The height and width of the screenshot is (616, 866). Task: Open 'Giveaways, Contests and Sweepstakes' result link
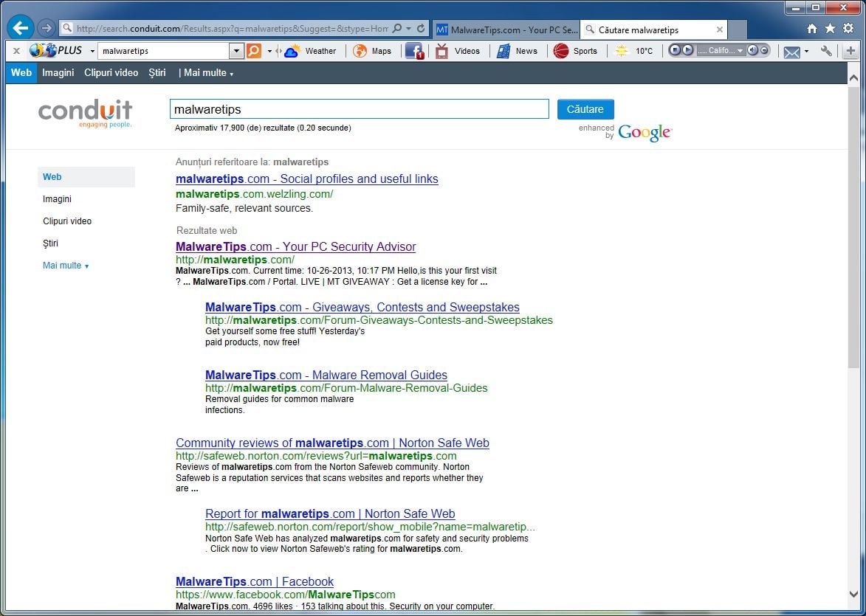(x=362, y=308)
